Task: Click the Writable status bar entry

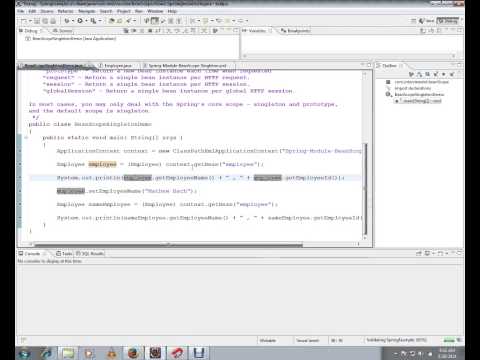Action: (x=268, y=340)
